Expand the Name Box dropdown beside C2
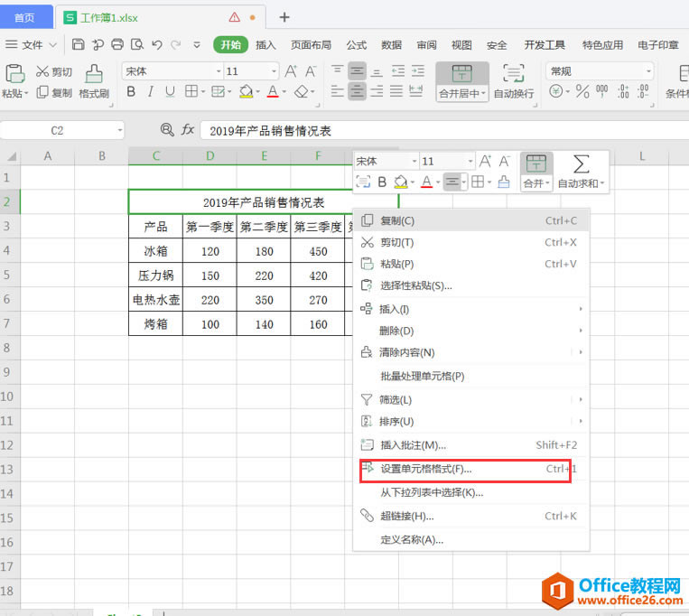The width and height of the screenshot is (689, 616). (119, 130)
